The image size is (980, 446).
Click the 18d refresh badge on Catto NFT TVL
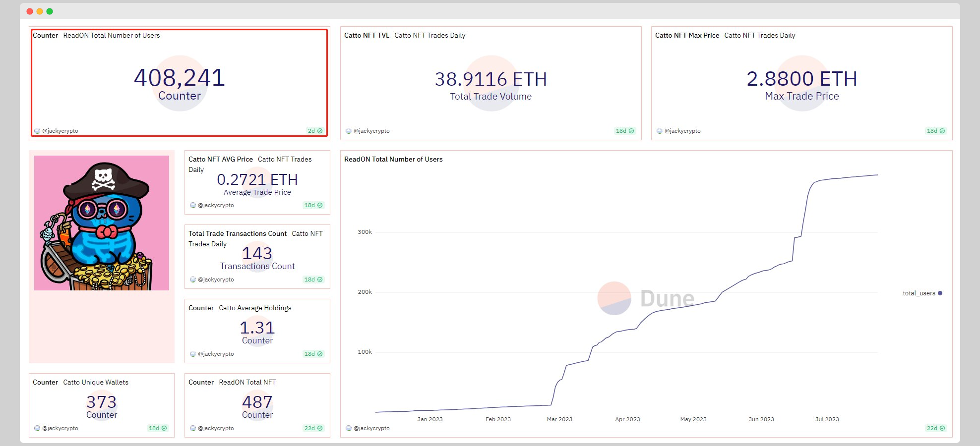(625, 131)
